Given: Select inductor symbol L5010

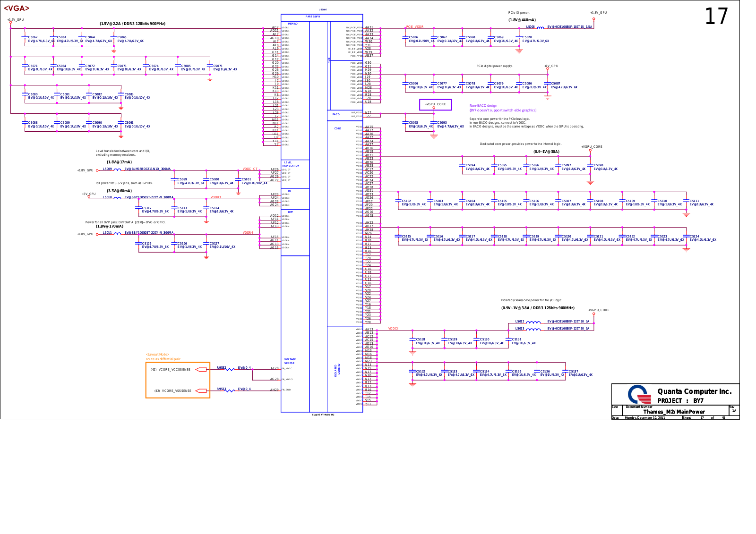Looking at the screenshot, I should point(117,198).
